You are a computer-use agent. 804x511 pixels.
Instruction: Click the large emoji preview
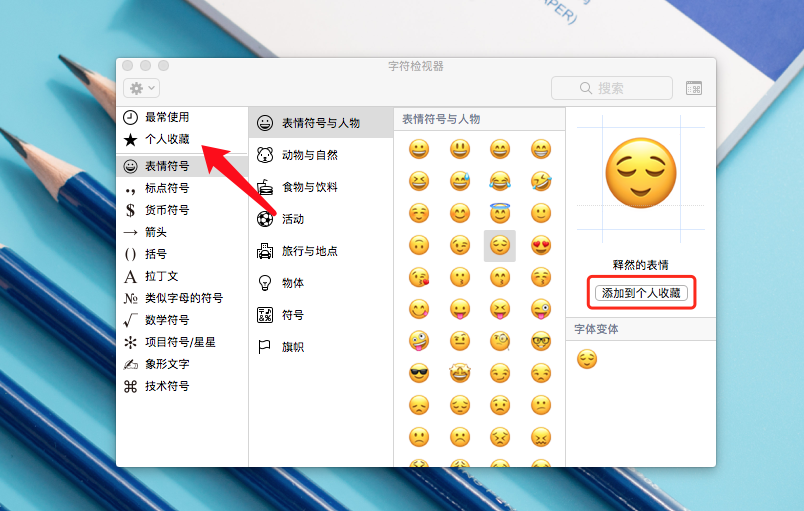(x=641, y=173)
